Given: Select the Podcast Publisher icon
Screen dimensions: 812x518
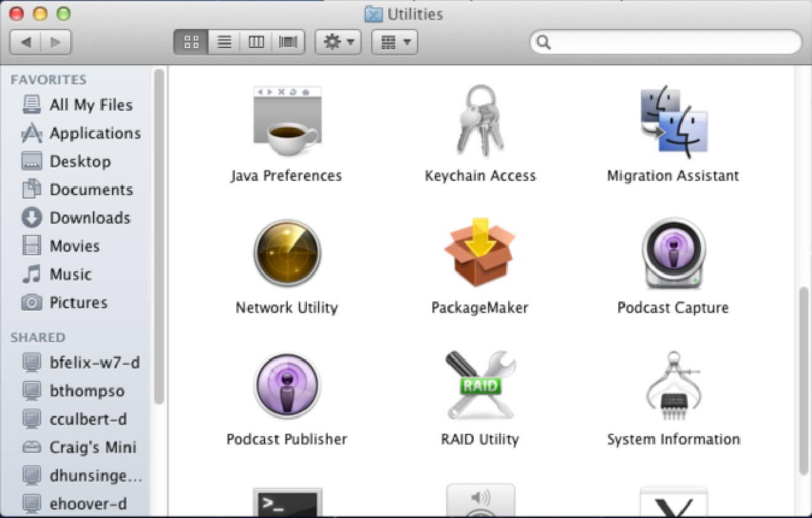Looking at the screenshot, I should (287, 385).
